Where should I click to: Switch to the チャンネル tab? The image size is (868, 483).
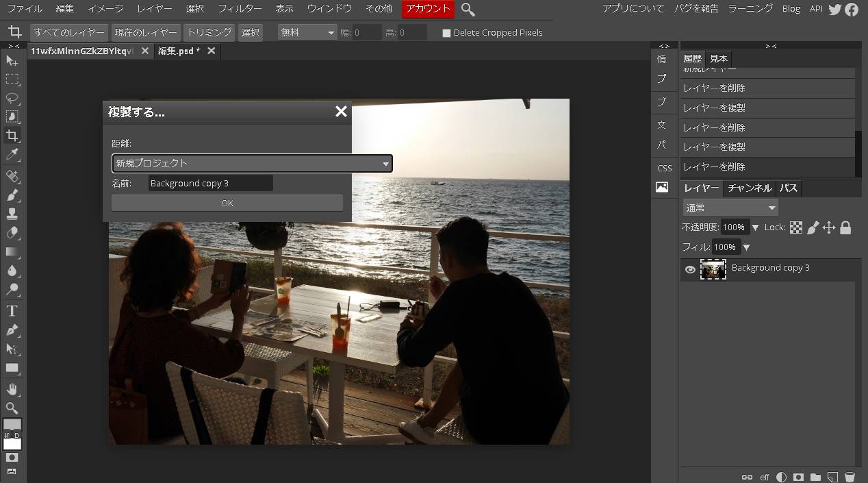pyautogui.click(x=749, y=188)
